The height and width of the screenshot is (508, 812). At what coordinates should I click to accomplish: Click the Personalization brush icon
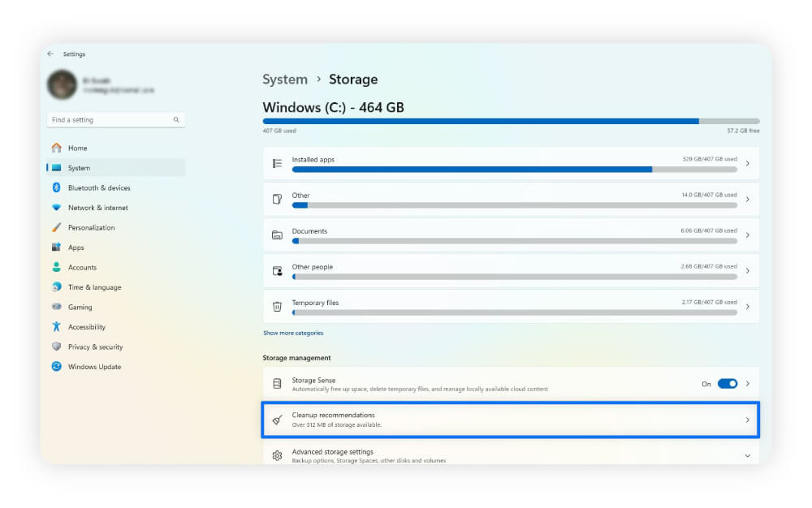point(57,227)
